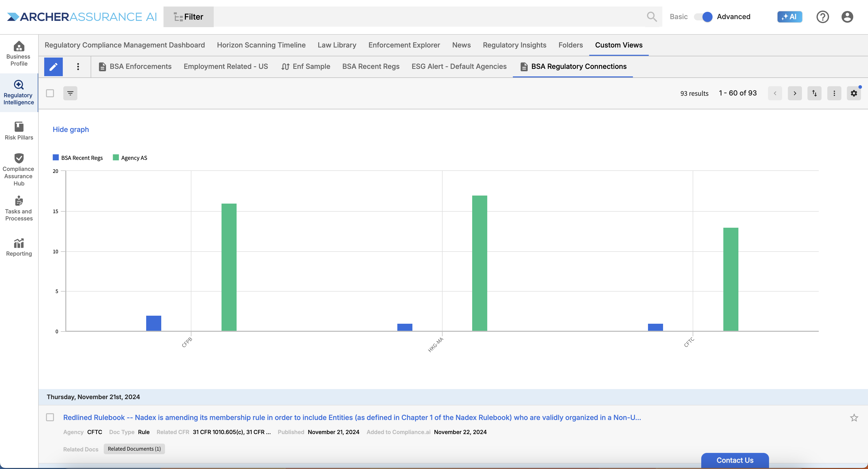Viewport: 868px width, 469px height.
Task: Open the Business Profile sidebar item
Action: [x=19, y=54]
